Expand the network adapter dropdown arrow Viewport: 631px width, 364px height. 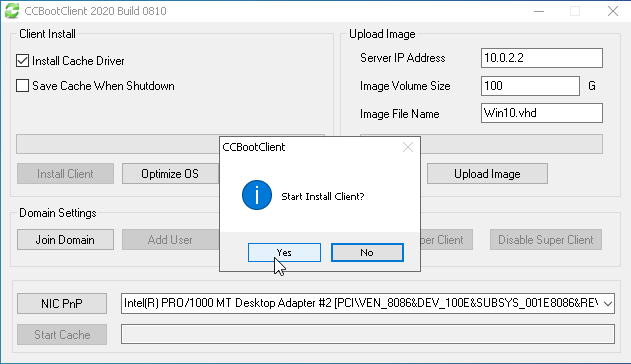pyautogui.click(x=608, y=303)
